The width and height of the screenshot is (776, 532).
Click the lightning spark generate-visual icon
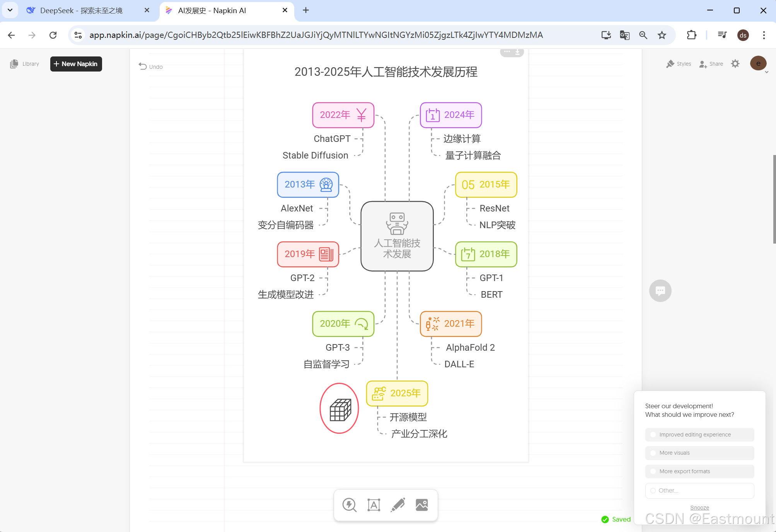(350, 505)
